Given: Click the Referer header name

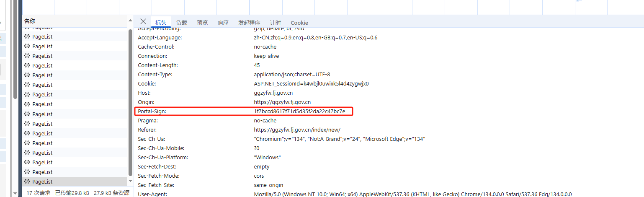Looking at the screenshot, I should pos(148,130).
